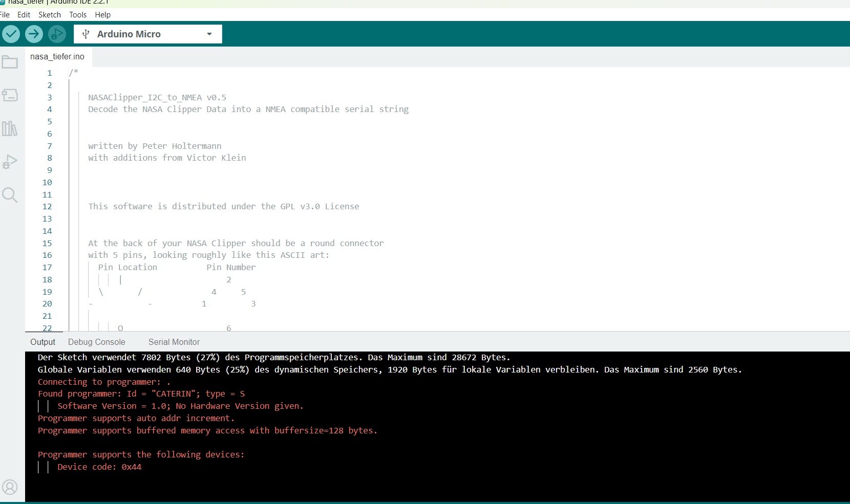Open the Edit menu
Viewport: 850px width, 504px height.
[x=24, y=15]
